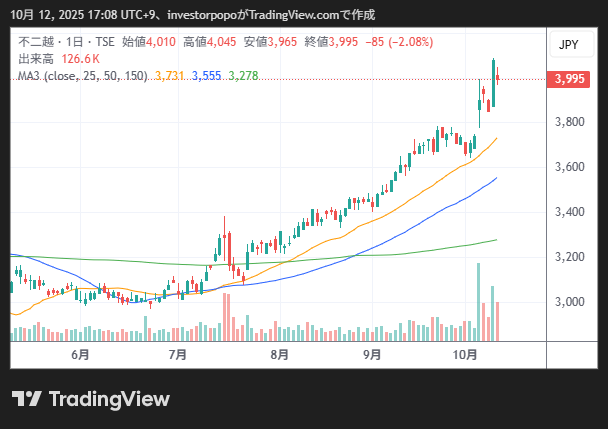
Task: Click the tallest volume bar in October
Action: pos(479,302)
